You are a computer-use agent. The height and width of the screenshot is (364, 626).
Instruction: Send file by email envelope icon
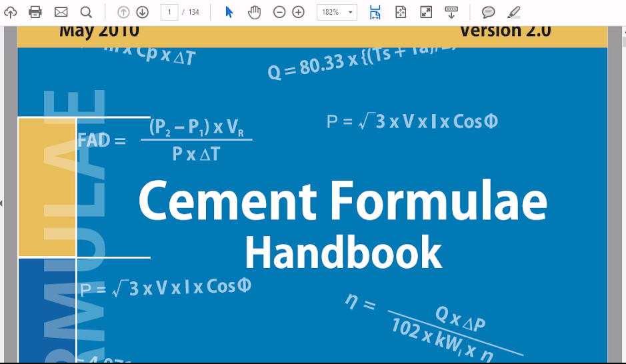(x=61, y=12)
